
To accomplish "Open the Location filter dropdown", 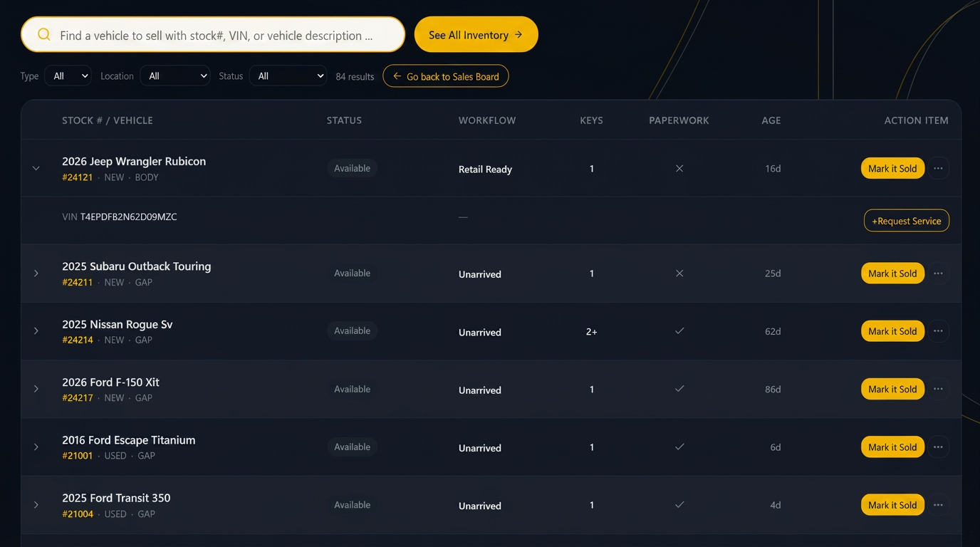I will pos(175,76).
